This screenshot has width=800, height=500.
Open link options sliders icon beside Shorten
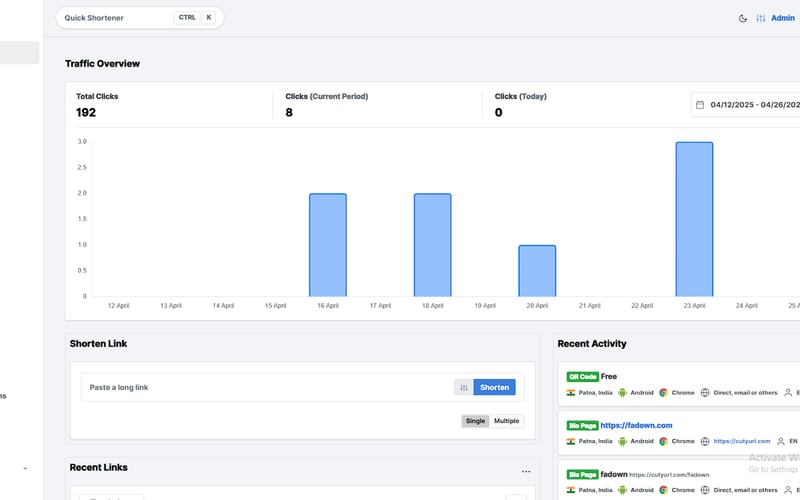[x=464, y=387]
